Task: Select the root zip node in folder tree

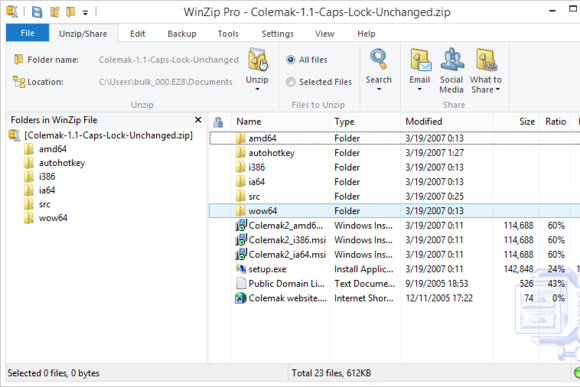Action: pos(108,135)
